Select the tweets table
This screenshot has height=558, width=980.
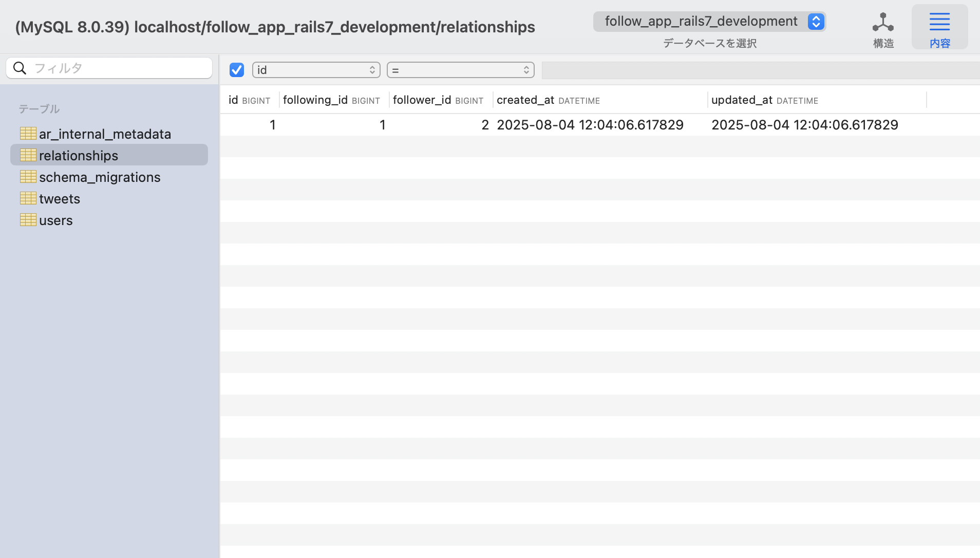pos(109,198)
